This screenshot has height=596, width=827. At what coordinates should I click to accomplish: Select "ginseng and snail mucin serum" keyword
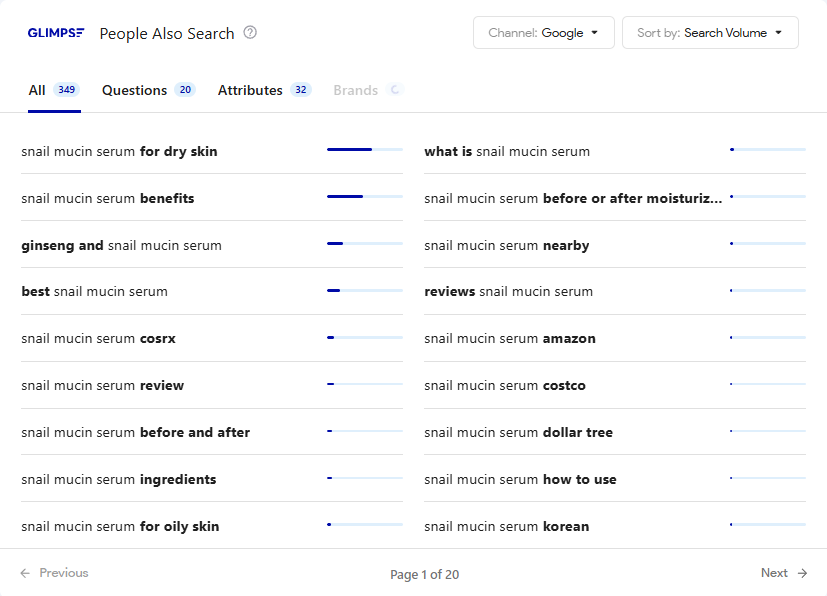(x=121, y=246)
